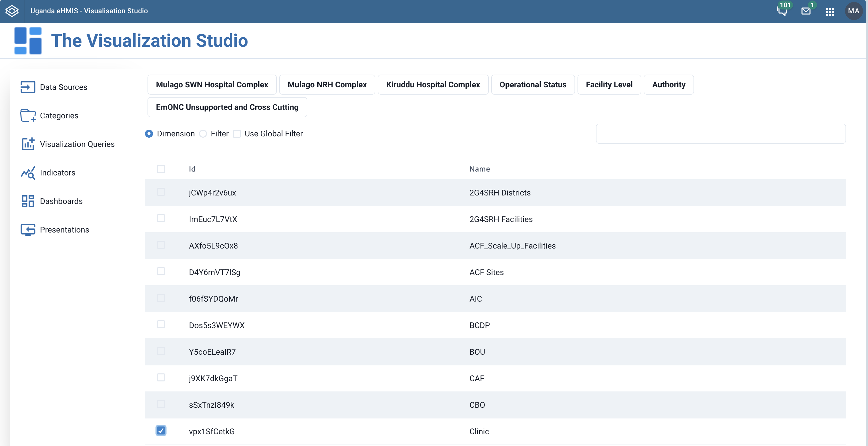868x446 pixels.
Task: Check the ACF Sites row checkbox
Action: pyautogui.click(x=161, y=272)
